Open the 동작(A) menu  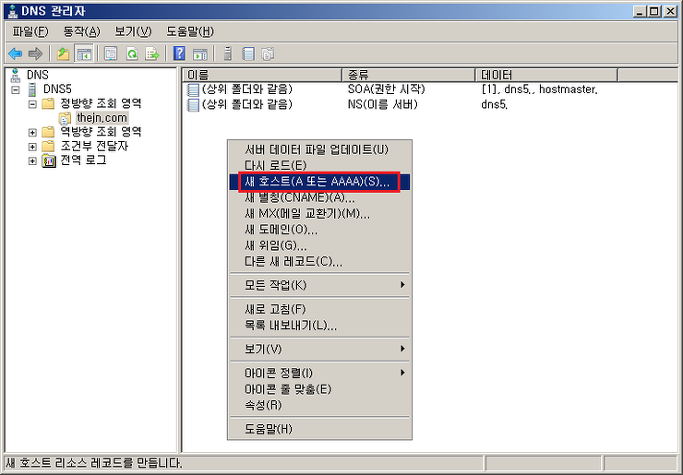(x=81, y=32)
